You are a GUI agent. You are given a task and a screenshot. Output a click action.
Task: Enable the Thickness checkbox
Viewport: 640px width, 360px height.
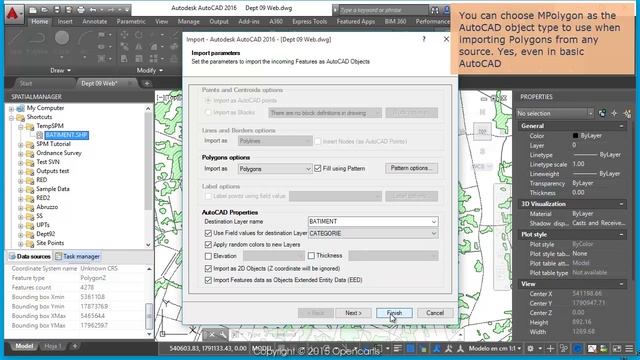pos(311,256)
